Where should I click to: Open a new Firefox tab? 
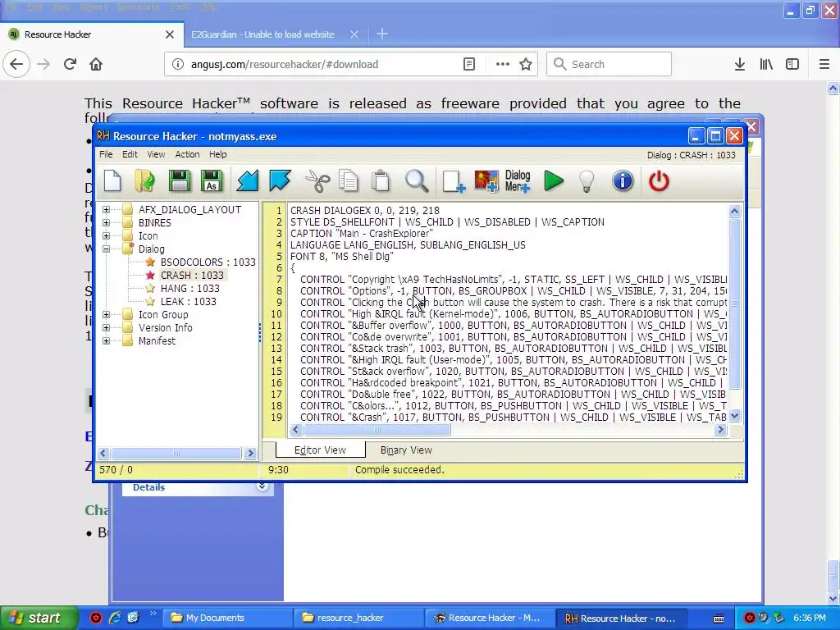382,34
